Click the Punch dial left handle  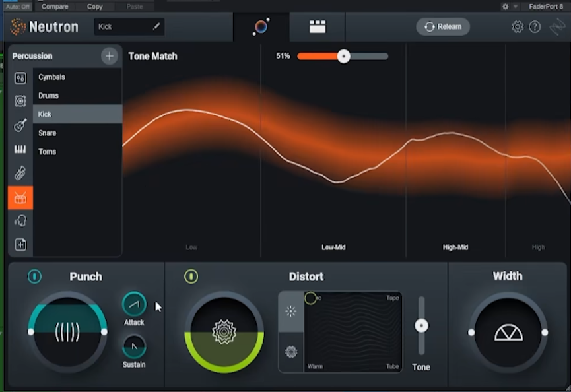[31, 331]
